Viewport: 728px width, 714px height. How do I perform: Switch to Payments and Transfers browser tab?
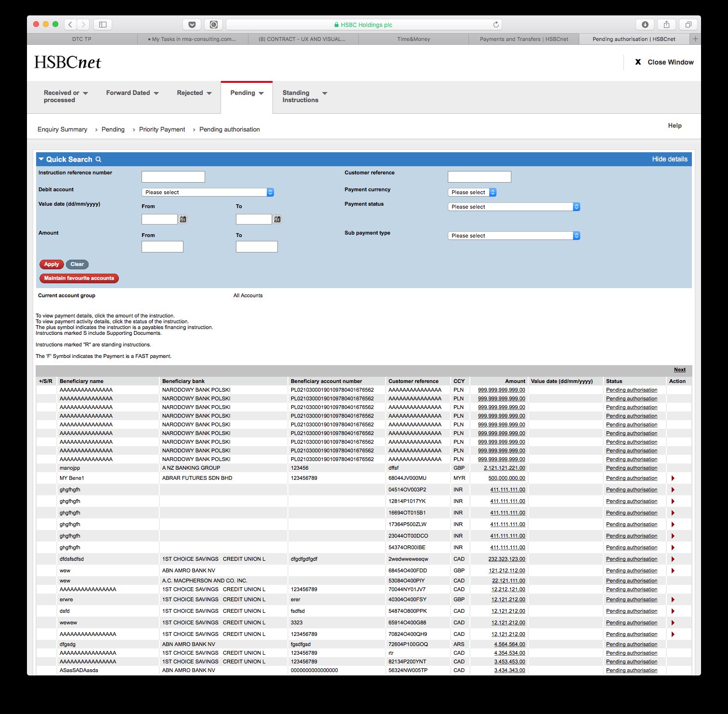(x=524, y=39)
